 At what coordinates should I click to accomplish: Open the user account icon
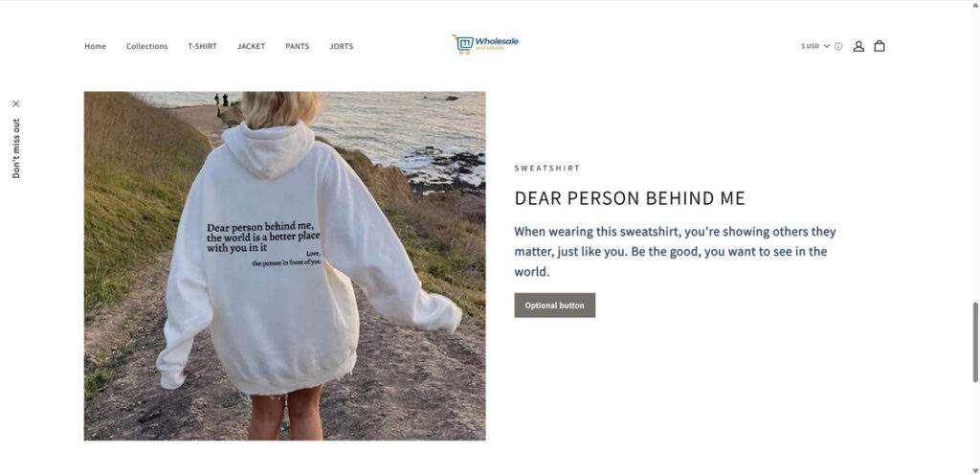tap(858, 46)
